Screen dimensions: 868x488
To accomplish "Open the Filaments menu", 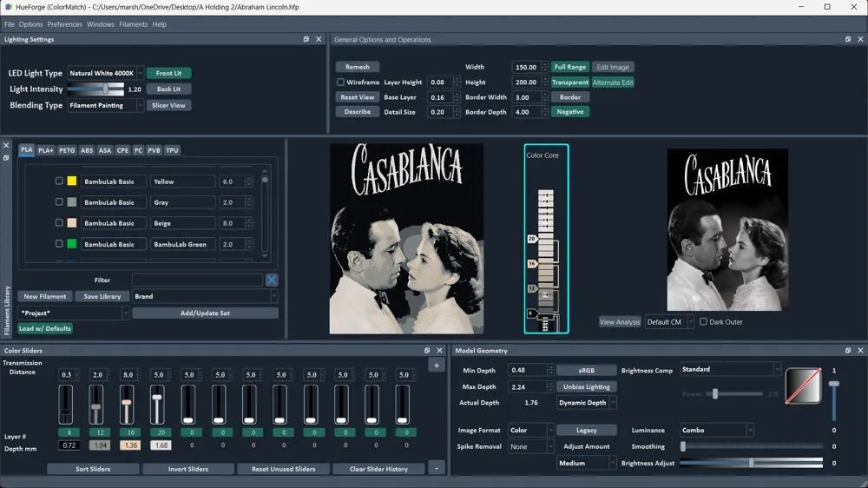I will click(x=134, y=24).
